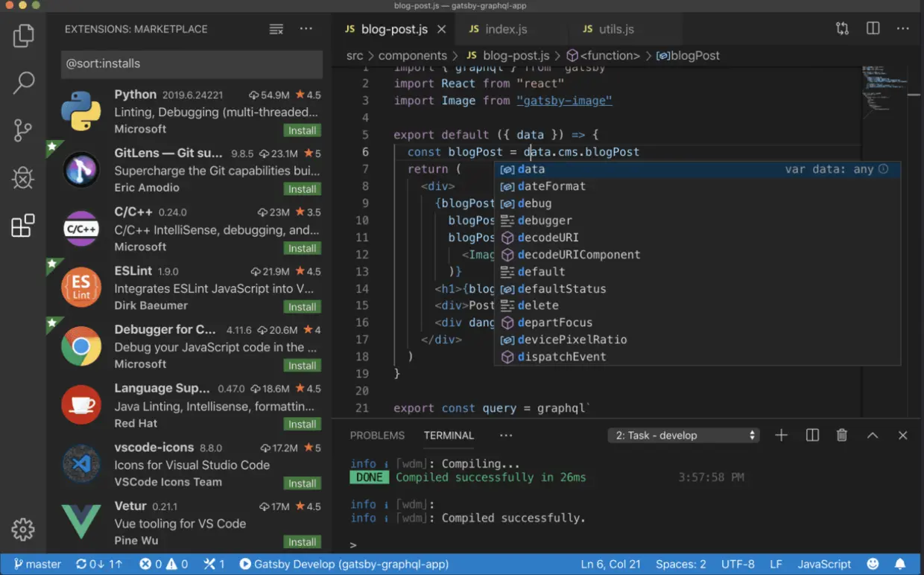Expand the 'components' breadcrumb
Image resolution: width=924 pixels, height=575 pixels.
413,55
